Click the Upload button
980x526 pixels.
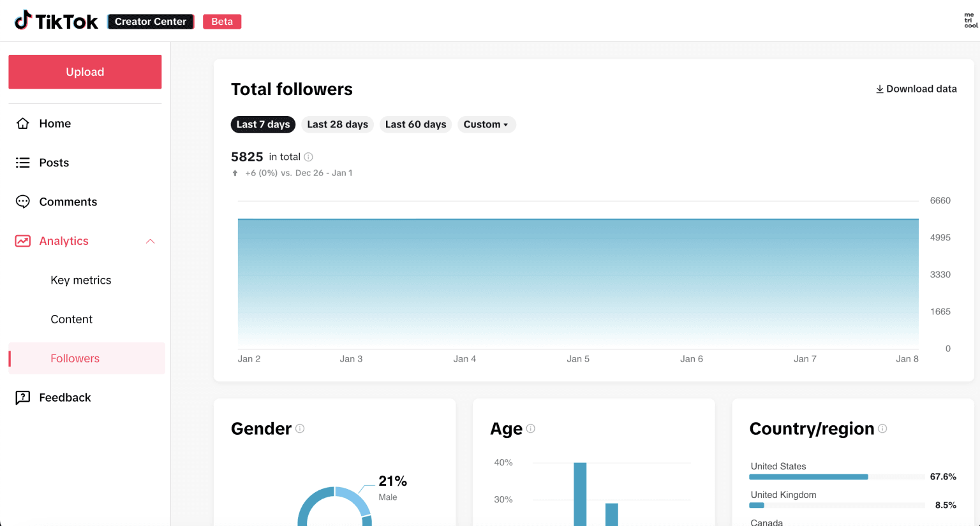point(84,71)
